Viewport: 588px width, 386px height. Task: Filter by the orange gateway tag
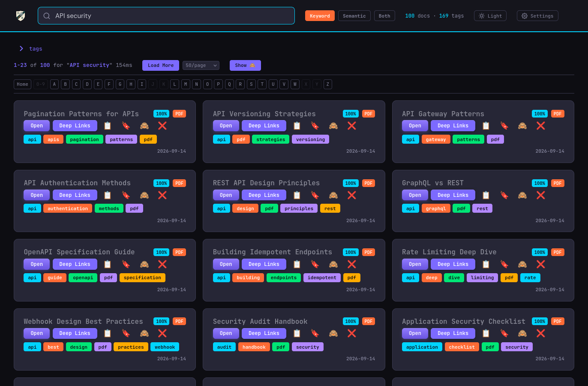coord(436,139)
